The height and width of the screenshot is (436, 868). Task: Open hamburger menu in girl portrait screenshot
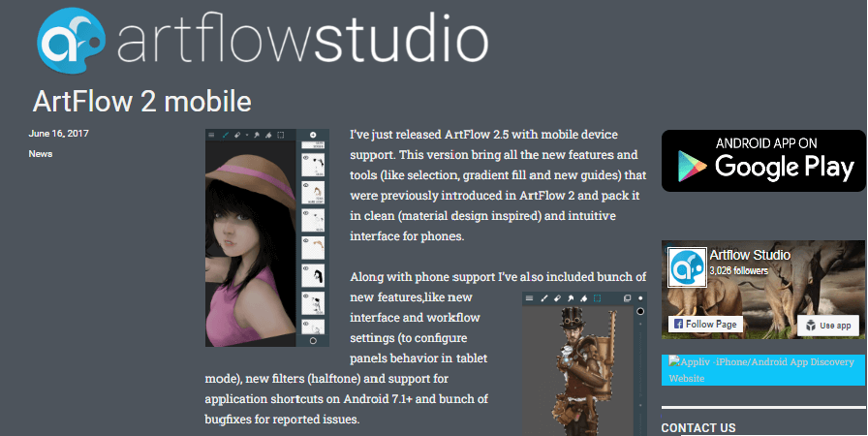tap(211, 135)
